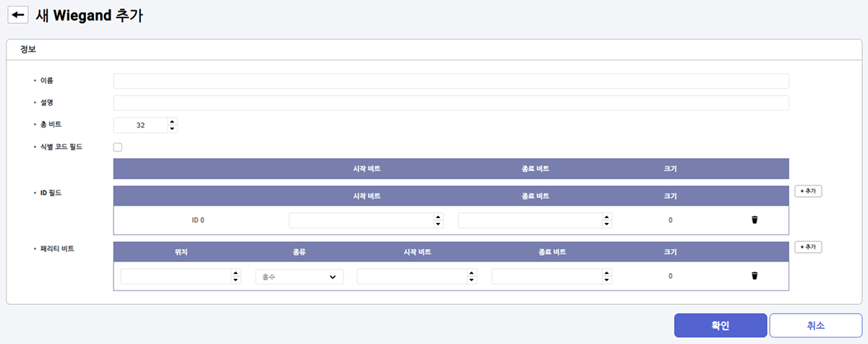Add a new parity bit row
868x344 pixels.
point(808,247)
